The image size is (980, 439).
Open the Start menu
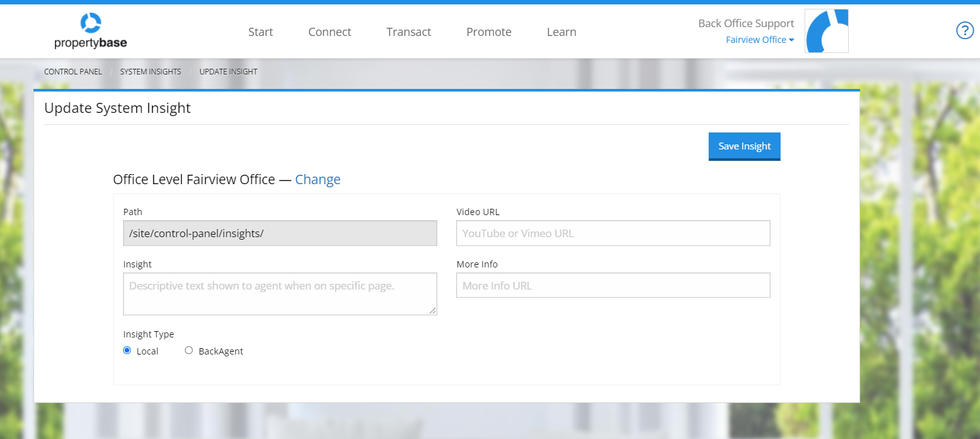click(x=261, y=32)
